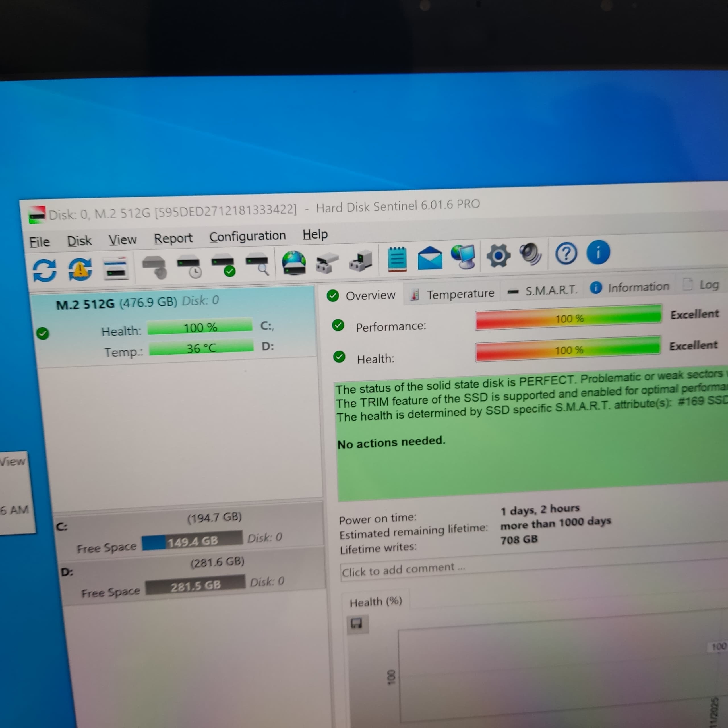
Task: Click the speaker sound toolbar icon
Action: [x=530, y=254]
